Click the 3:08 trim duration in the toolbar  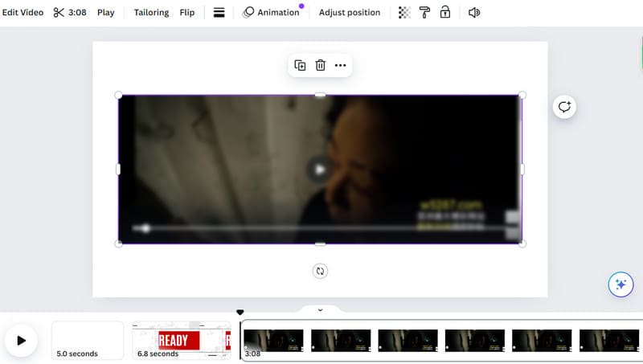[77, 12]
